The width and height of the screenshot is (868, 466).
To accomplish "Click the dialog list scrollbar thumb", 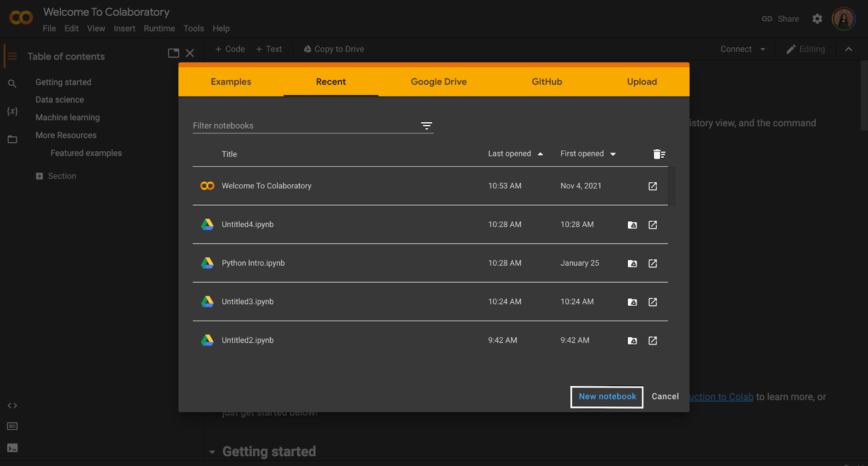I will tap(672, 186).
